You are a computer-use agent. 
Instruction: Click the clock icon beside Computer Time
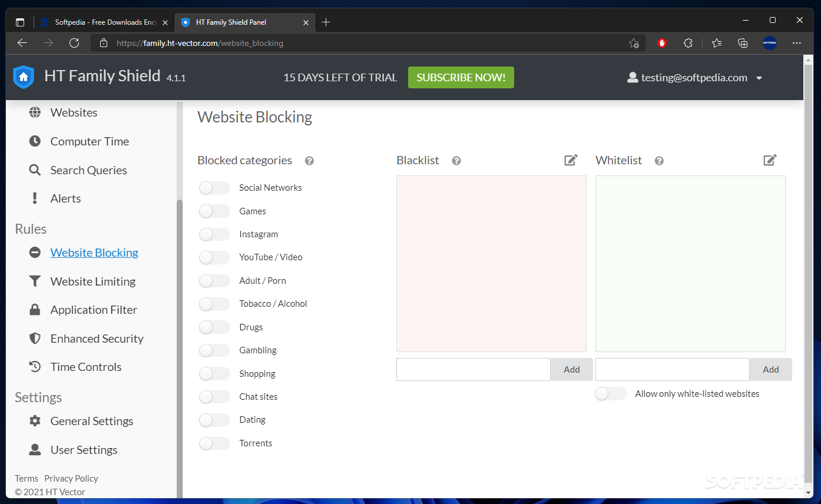click(35, 141)
